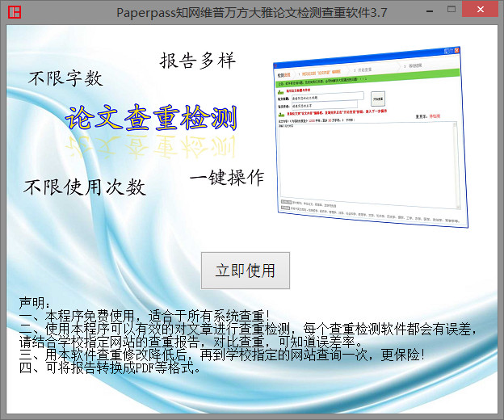Click the 立即使用 button
The height and width of the screenshot is (420, 504).
coord(246,271)
